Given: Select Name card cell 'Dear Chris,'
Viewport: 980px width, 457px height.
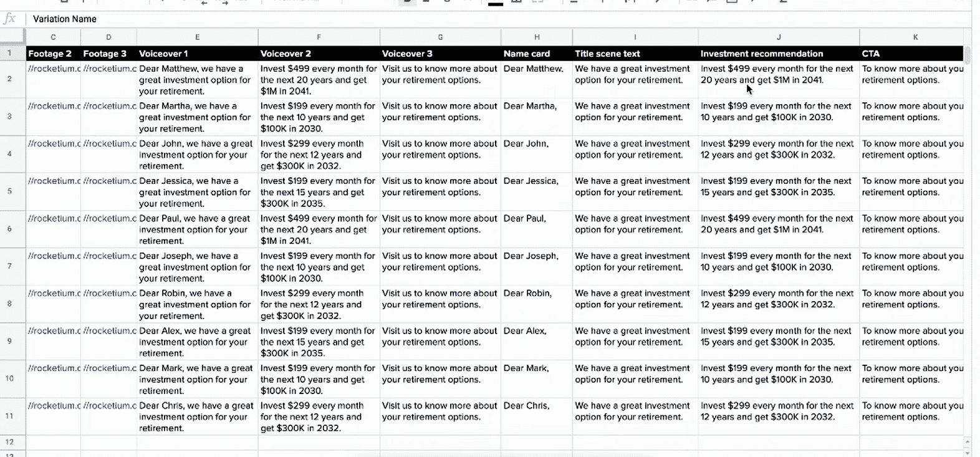Looking at the screenshot, I should point(537,416).
